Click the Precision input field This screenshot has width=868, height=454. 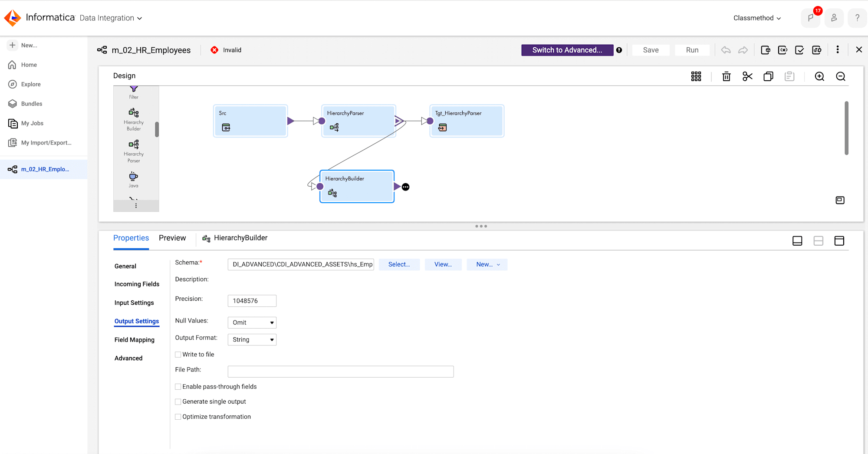point(252,301)
